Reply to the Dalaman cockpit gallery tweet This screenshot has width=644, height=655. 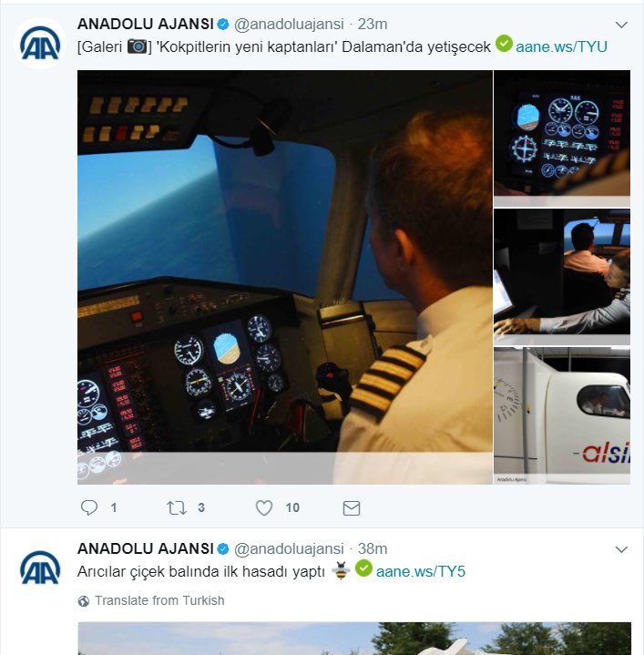tap(89, 507)
